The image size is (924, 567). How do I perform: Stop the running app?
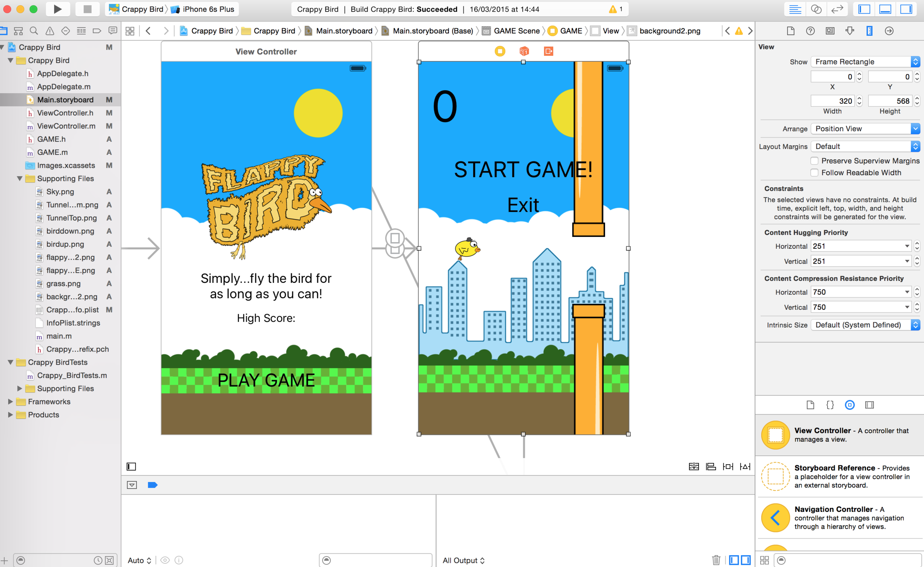(87, 9)
